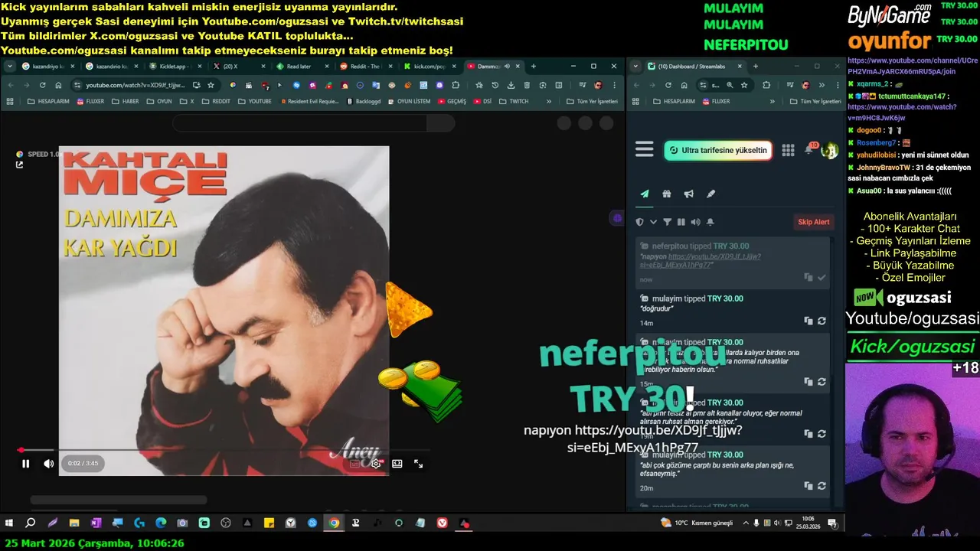Image resolution: width=980 pixels, height=551 pixels.
Task: Open tab search dropdown in Streamlabs window
Action: coord(635,67)
